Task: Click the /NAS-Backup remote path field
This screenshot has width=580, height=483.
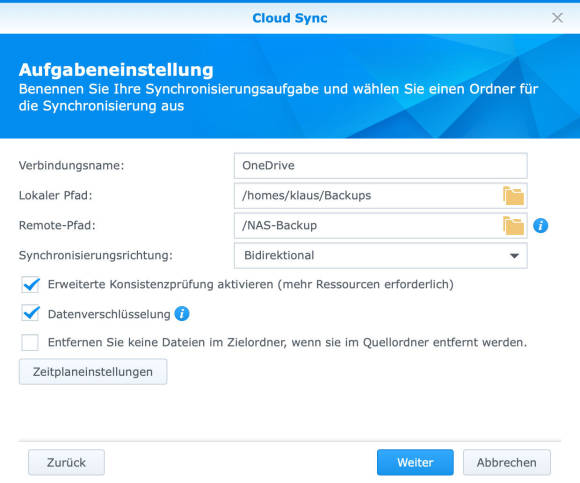Action: tap(381, 226)
